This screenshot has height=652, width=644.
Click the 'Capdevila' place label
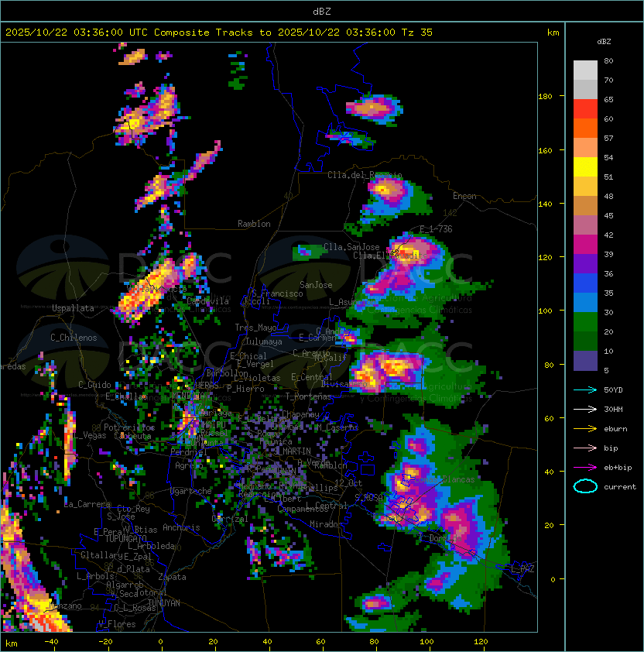(x=208, y=301)
